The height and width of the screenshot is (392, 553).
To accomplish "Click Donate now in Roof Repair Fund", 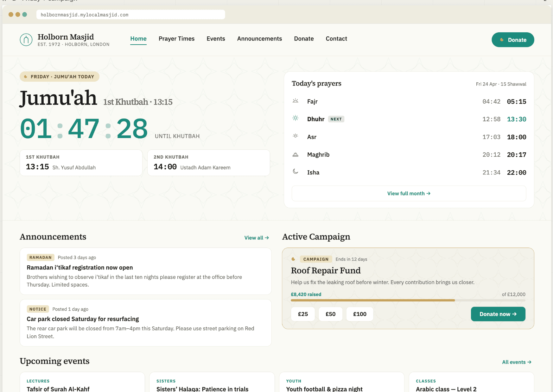I will (x=498, y=314).
